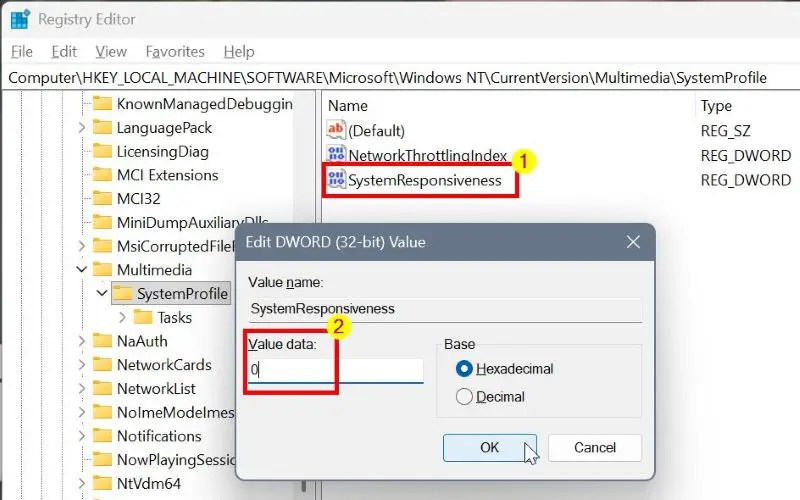This screenshot has height=500, width=800.
Task: Expand the NtVdm64 key
Action: pyautogui.click(x=82, y=483)
